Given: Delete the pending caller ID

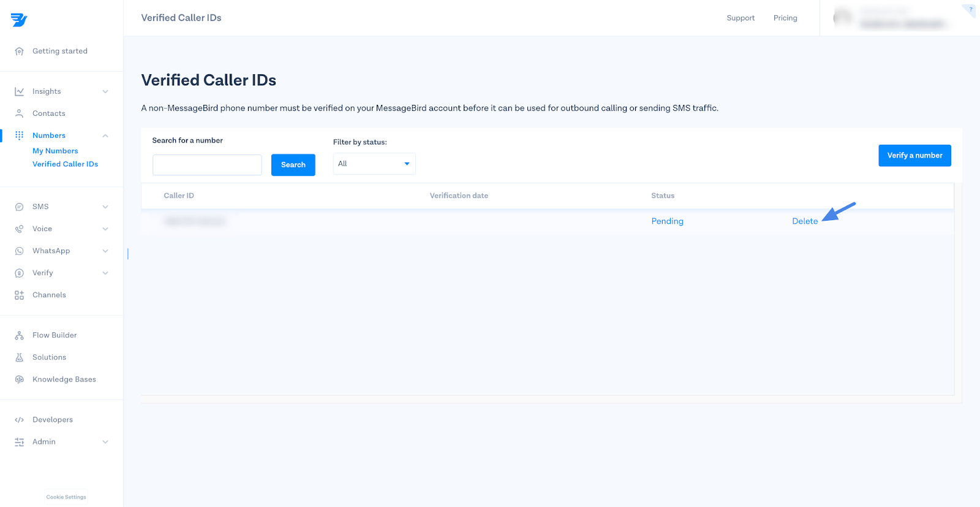Looking at the screenshot, I should (805, 221).
